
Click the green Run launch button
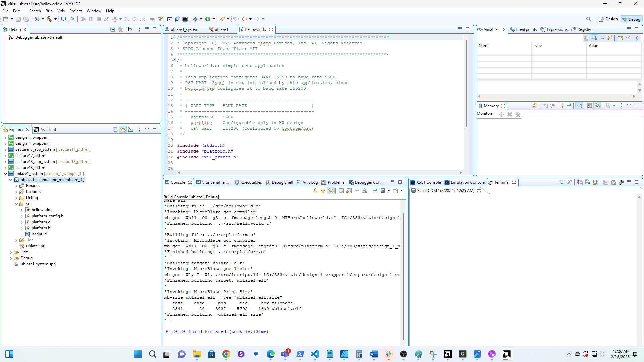point(208,19)
